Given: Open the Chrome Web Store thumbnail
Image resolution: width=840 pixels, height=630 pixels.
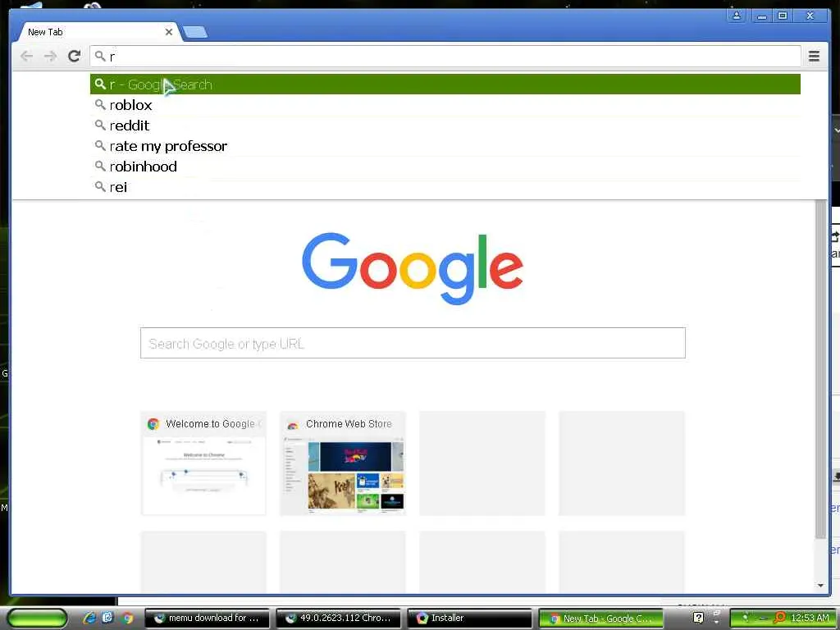Looking at the screenshot, I should [343, 463].
